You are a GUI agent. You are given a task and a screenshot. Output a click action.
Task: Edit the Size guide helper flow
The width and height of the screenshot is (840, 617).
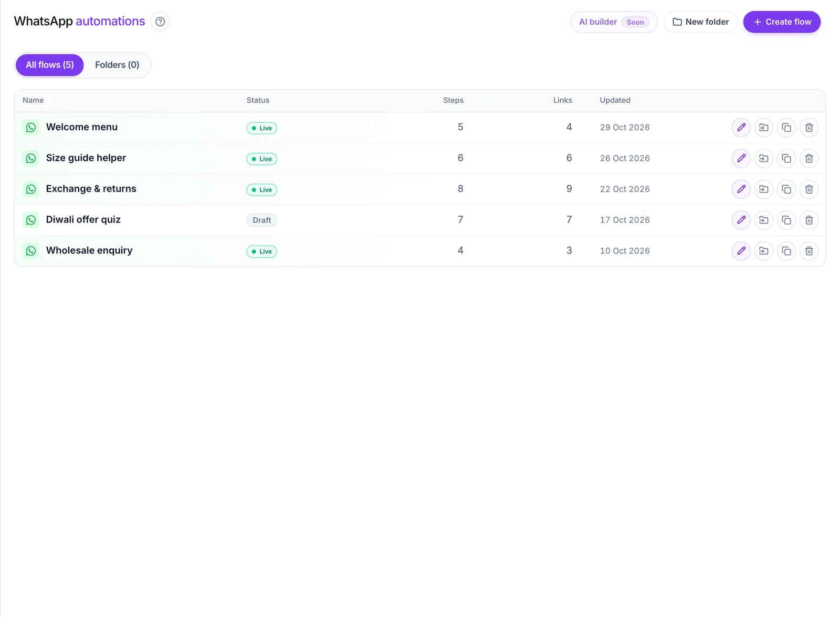pos(741,158)
